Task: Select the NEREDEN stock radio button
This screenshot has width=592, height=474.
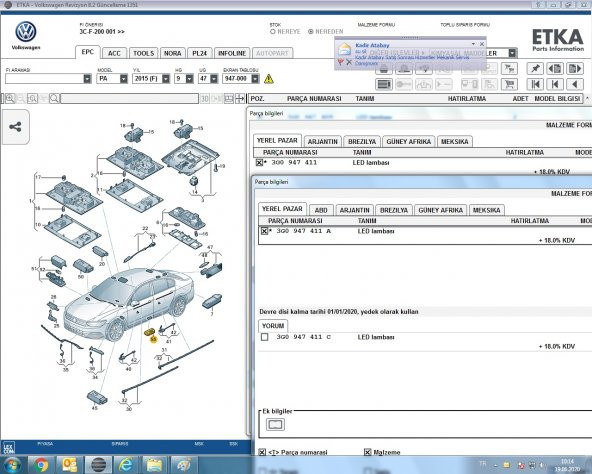Action: pos(311,32)
